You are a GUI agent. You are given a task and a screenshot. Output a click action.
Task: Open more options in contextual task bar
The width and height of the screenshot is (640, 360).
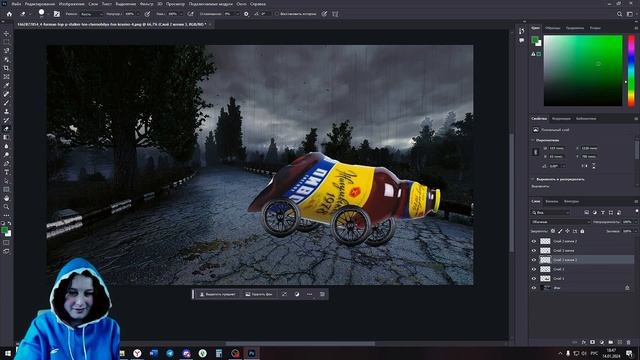309,294
